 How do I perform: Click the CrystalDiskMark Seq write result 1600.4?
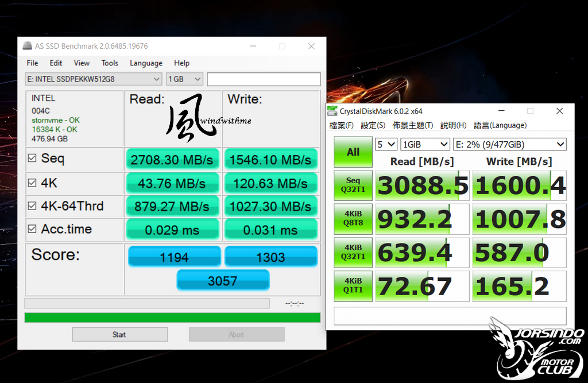[519, 185]
